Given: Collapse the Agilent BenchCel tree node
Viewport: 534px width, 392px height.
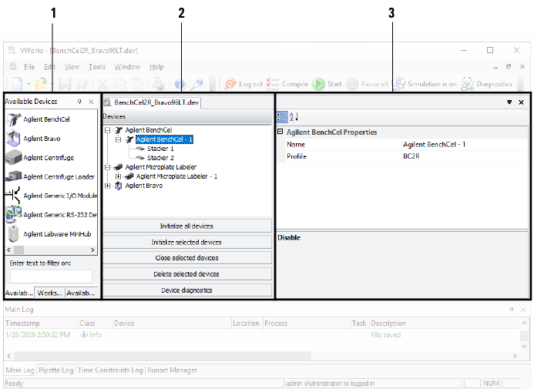Looking at the screenshot, I should pos(108,130).
